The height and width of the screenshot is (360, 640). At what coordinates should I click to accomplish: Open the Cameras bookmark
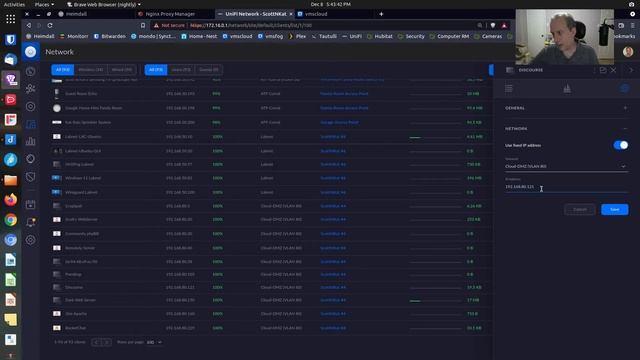pos(488,36)
